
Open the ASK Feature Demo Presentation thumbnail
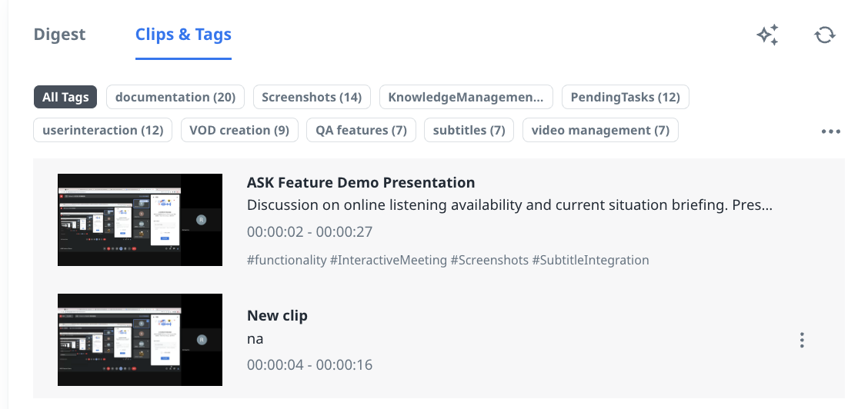[140, 220]
